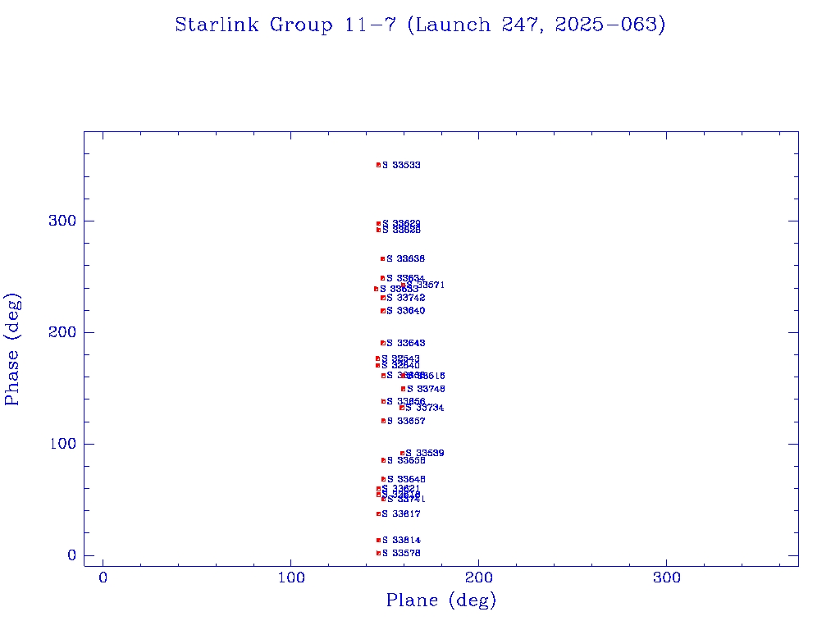Click the Phase (deg) y-axis label
The image size is (840, 630).
coord(12,349)
